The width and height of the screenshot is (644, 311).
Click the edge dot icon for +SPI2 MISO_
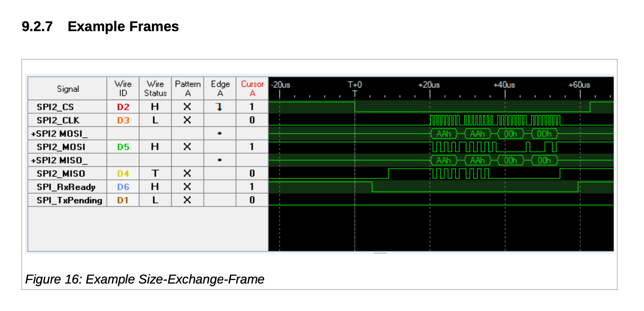pos(220,160)
